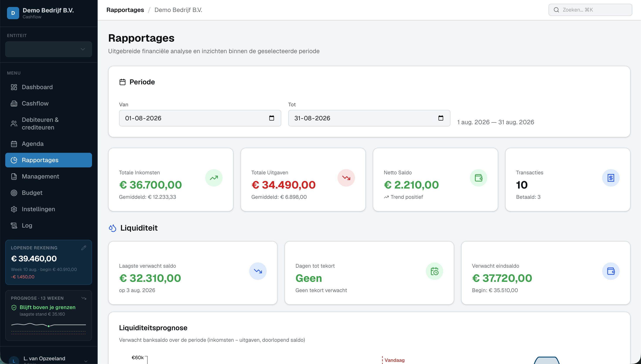Click the Tot date field 31-08-2026
This screenshot has width=641, height=364.
(x=369, y=118)
